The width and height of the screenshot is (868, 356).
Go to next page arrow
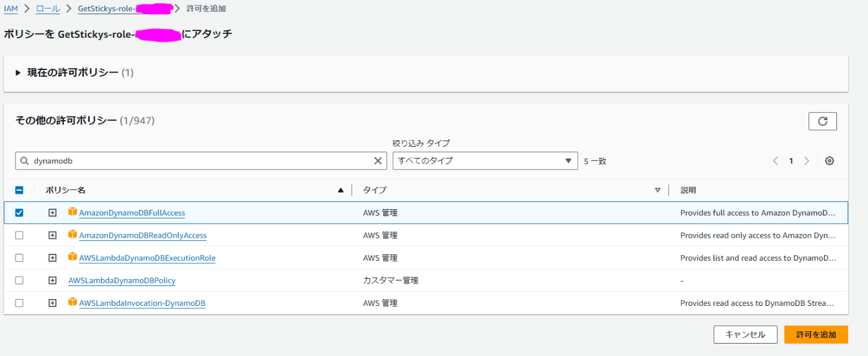click(x=807, y=161)
